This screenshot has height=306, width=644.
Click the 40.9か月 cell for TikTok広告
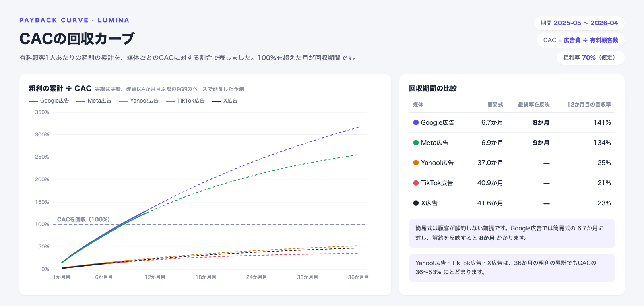pyautogui.click(x=490, y=183)
